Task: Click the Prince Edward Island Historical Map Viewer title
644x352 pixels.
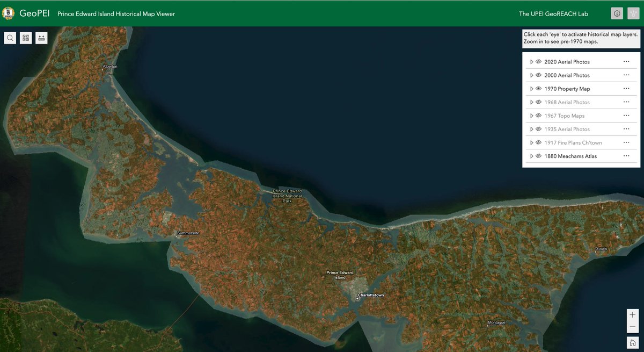Action: pyautogui.click(x=116, y=14)
